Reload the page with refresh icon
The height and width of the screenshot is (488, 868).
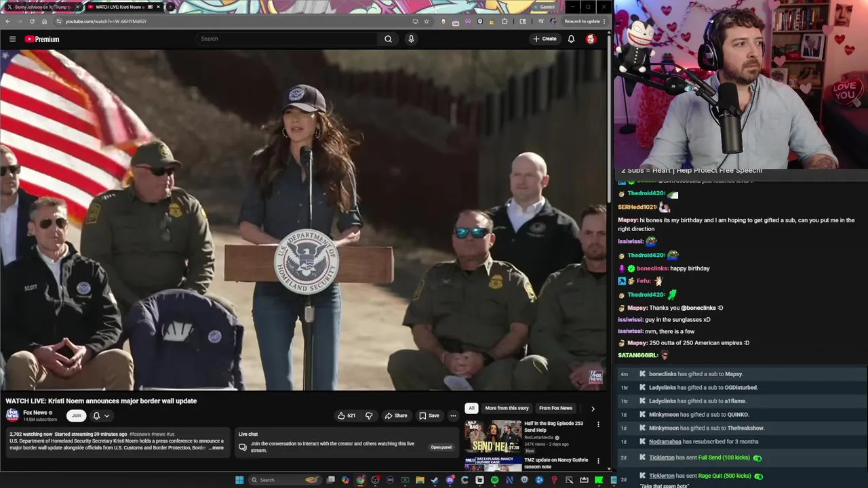pos(32,22)
